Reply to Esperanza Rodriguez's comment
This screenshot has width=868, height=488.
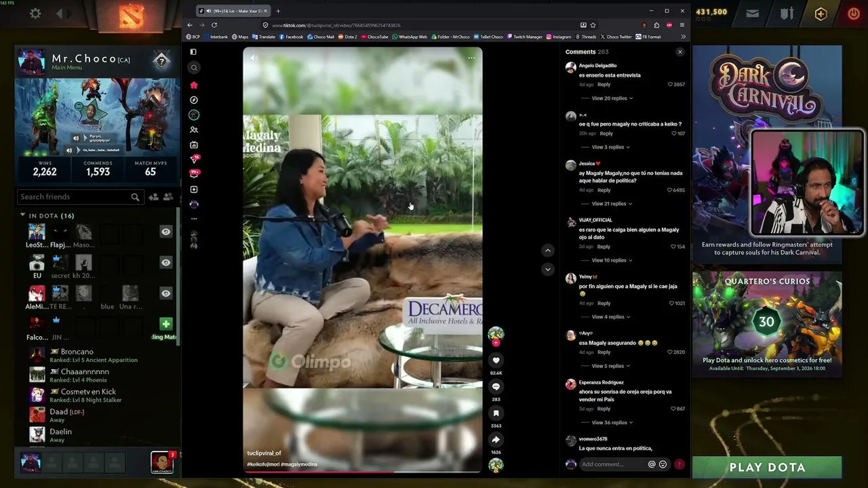pos(604,409)
